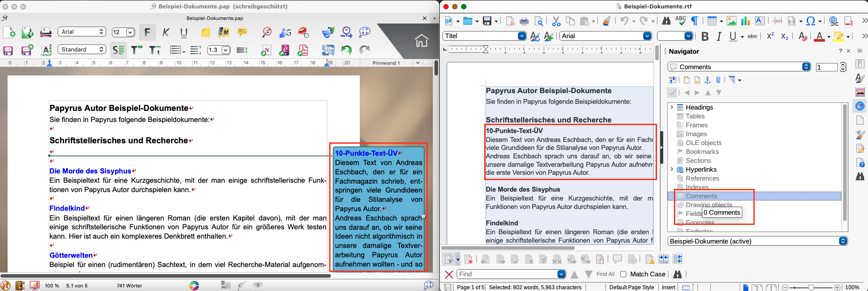Switch to the Beispiel-Dokumente.pap document tab
The image size is (868, 291).
tap(215, 18)
